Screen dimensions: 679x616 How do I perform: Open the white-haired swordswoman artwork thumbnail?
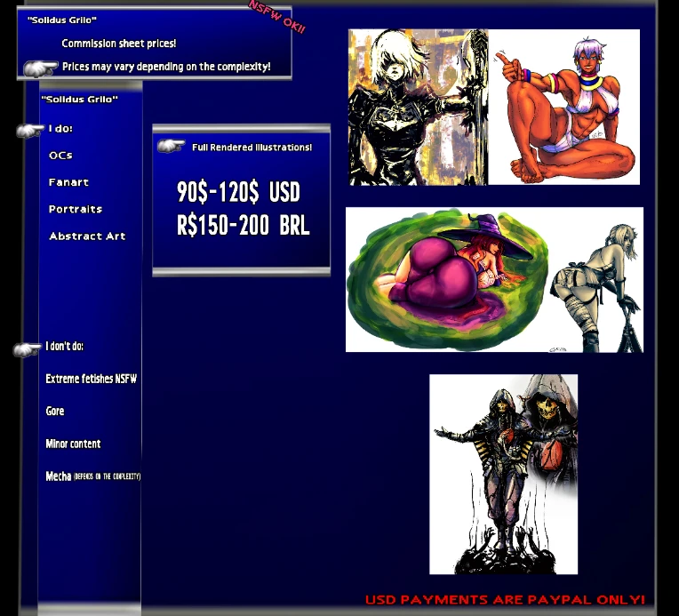coord(419,107)
